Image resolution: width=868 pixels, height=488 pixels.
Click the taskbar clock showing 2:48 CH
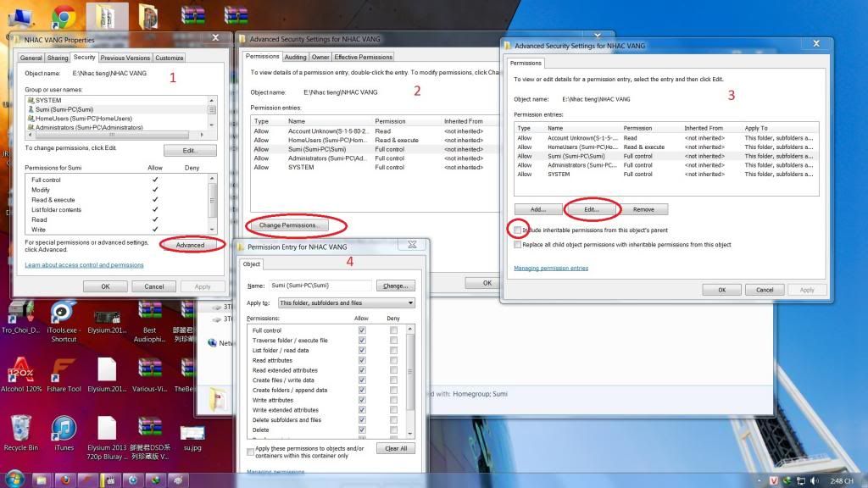[x=842, y=481]
